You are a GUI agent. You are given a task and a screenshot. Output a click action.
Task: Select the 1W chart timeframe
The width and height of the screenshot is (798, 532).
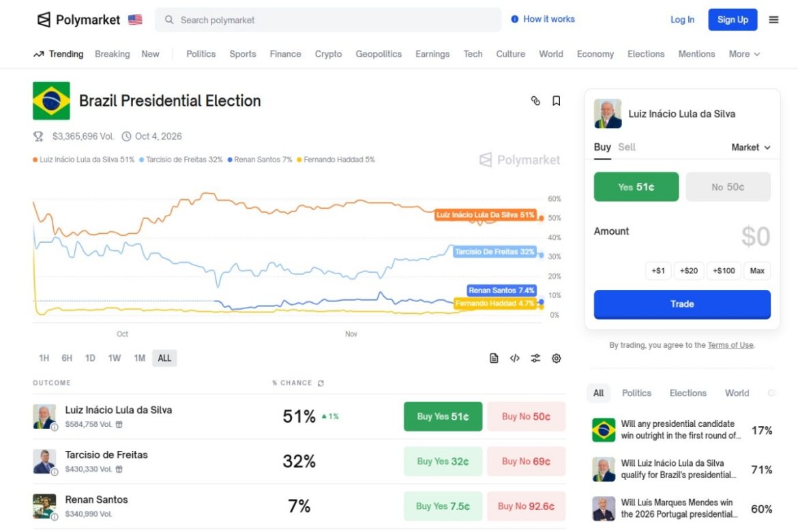115,358
